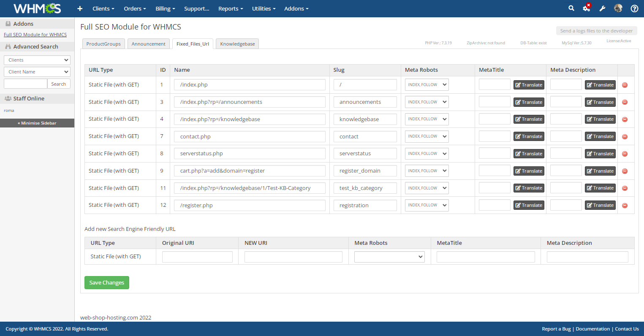Translate Meta Description for serverstatus.php row

tap(600, 154)
